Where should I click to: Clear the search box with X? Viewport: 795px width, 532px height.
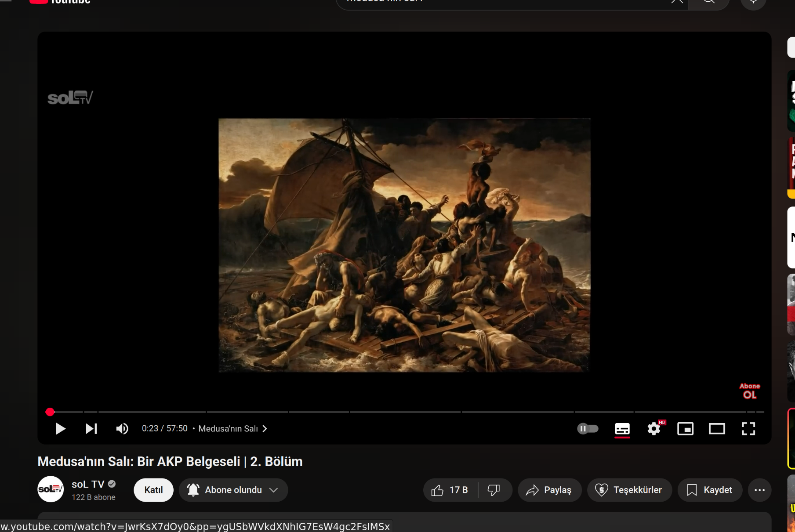pos(677,2)
